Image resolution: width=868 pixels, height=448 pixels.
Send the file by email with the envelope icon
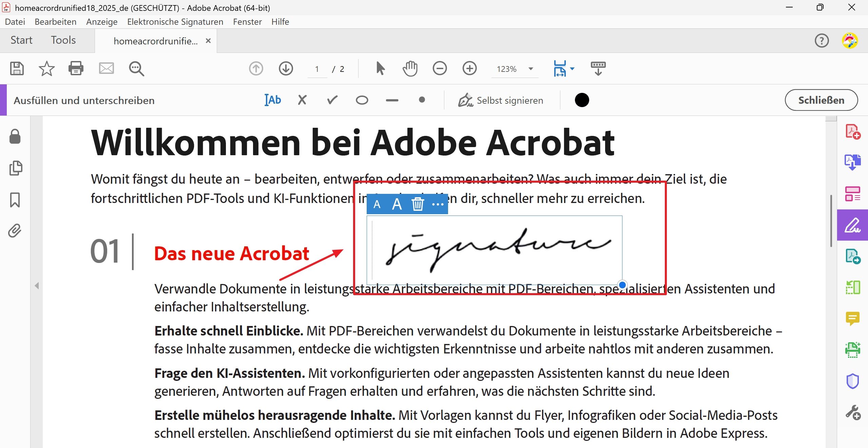(106, 68)
